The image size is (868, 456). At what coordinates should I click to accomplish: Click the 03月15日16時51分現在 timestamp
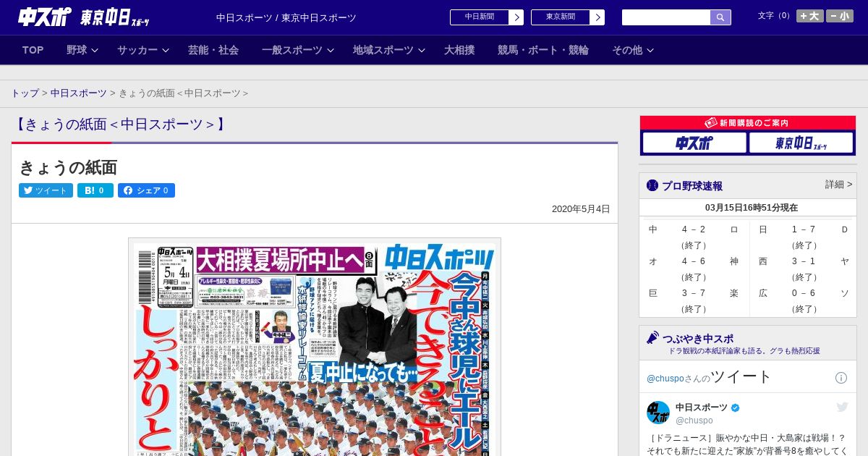pyautogui.click(x=752, y=208)
